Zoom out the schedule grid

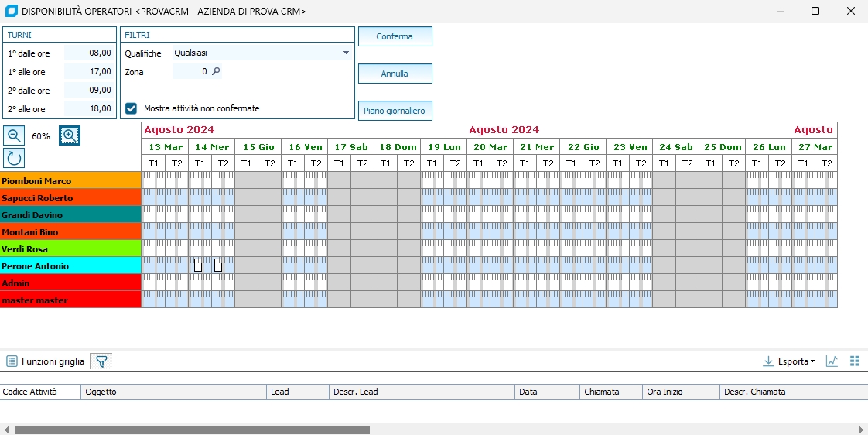pyautogui.click(x=14, y=135)
